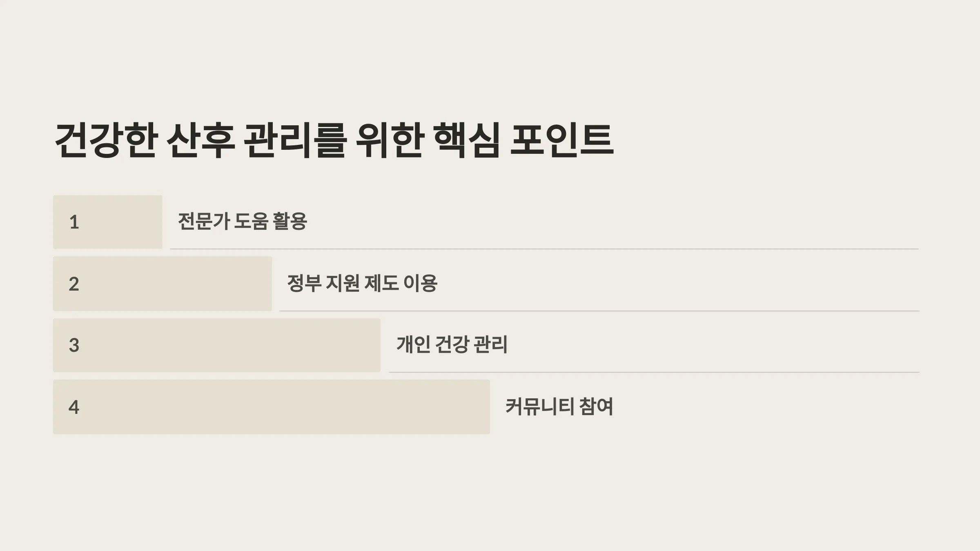
Task: Select the number 4 in the fourth bar
Action: (x=74, y=407)
